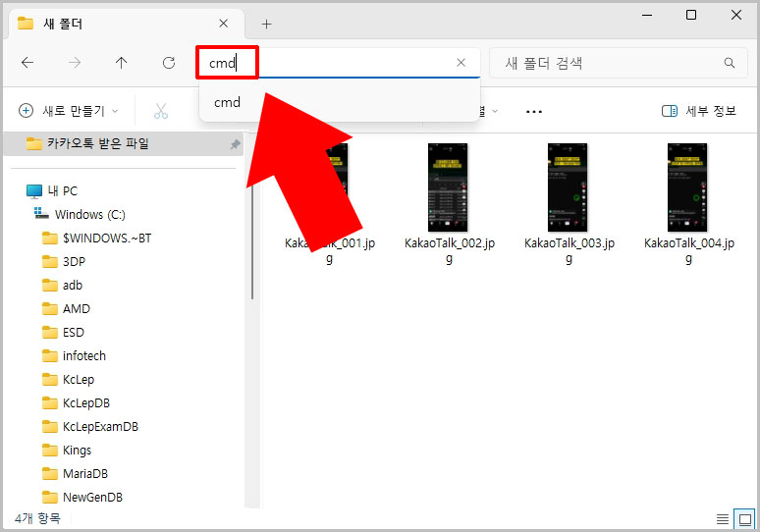This screenshot has width=760, height=532.
Task: Toggle the 세부 정보 details pane
Action: tap(698, 111)
